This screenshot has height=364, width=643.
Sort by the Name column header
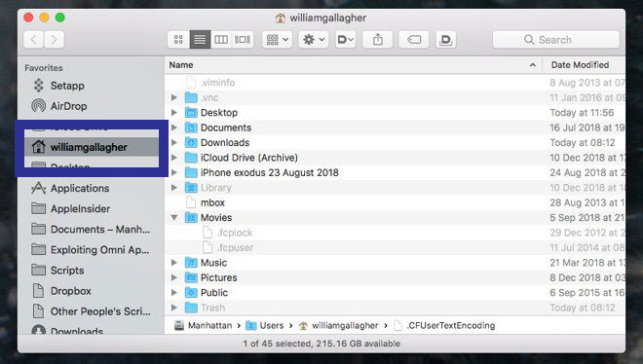pos(181,65)
